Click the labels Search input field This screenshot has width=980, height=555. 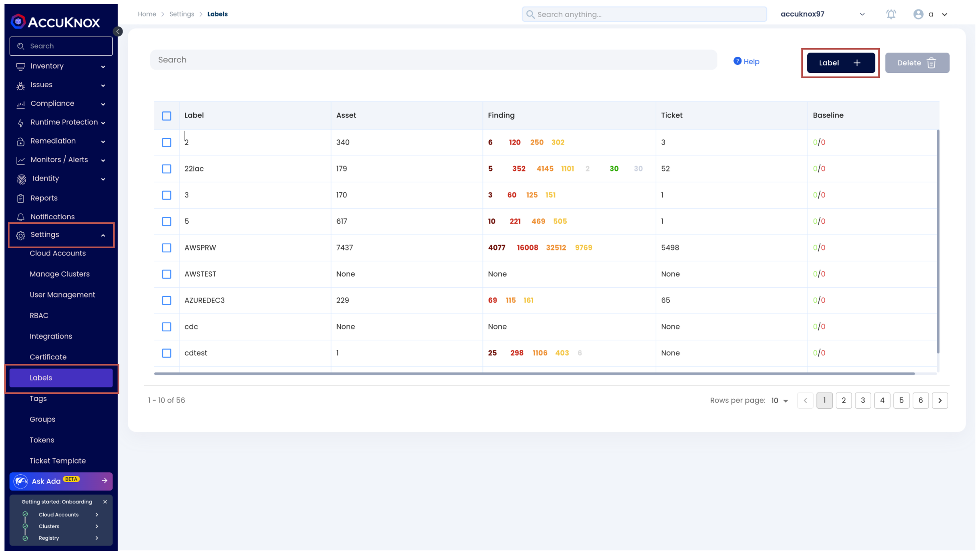click(433, 60)
